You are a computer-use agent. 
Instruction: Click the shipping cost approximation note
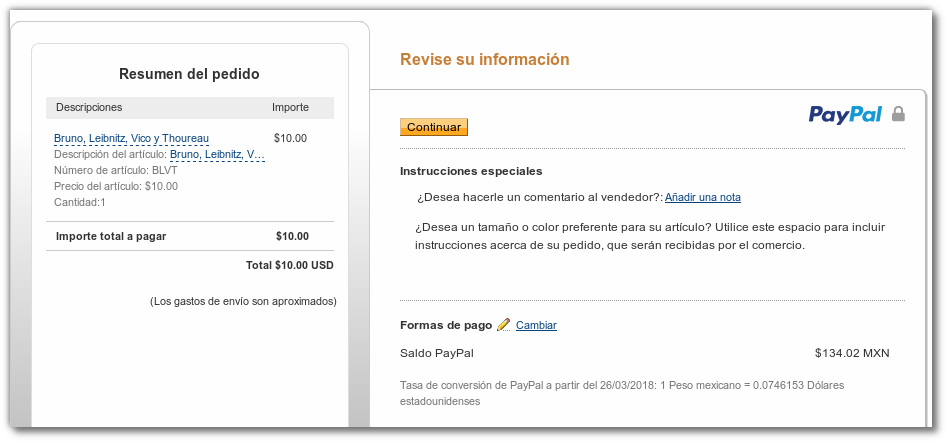243,301
